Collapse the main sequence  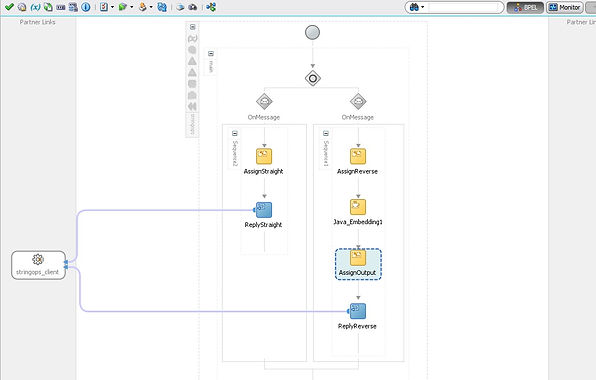pos(211,54)
